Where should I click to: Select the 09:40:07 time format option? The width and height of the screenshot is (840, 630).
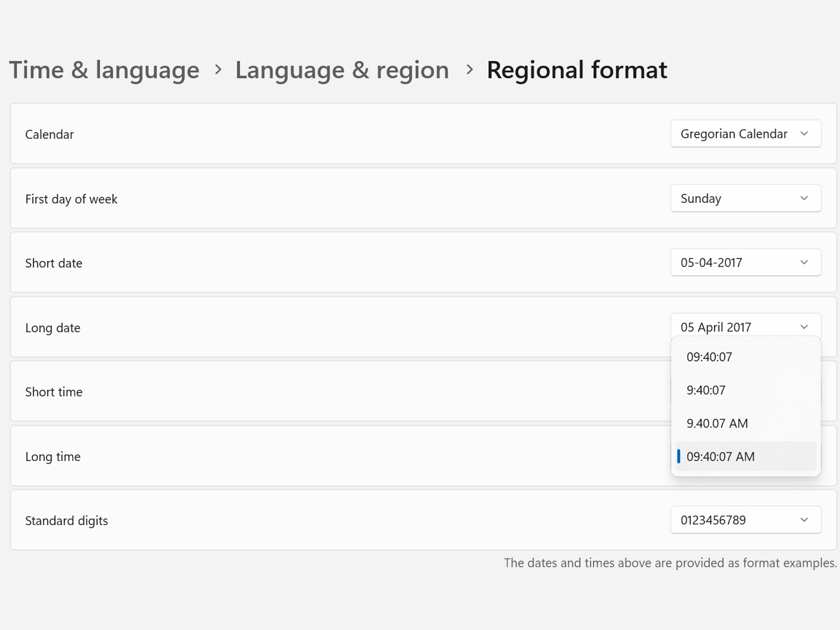[x=709, y=357]
